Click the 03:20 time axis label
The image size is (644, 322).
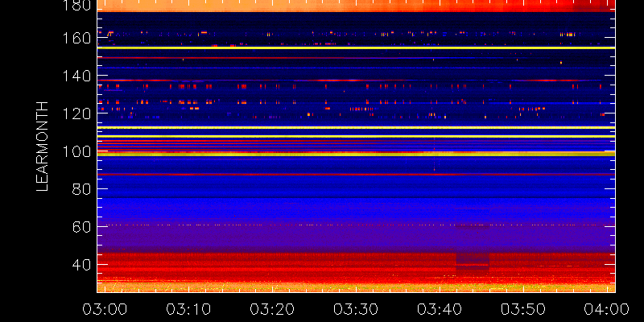point(272,309)
